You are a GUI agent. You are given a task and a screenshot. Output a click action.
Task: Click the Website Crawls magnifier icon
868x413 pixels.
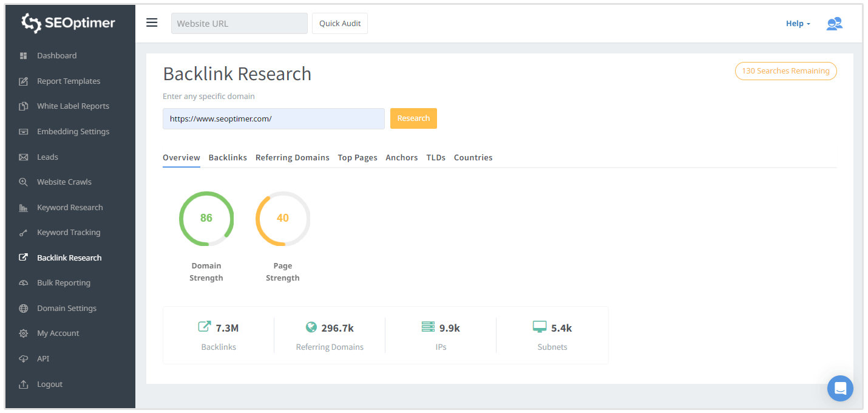pyautogui.click(x=23, y=182)
